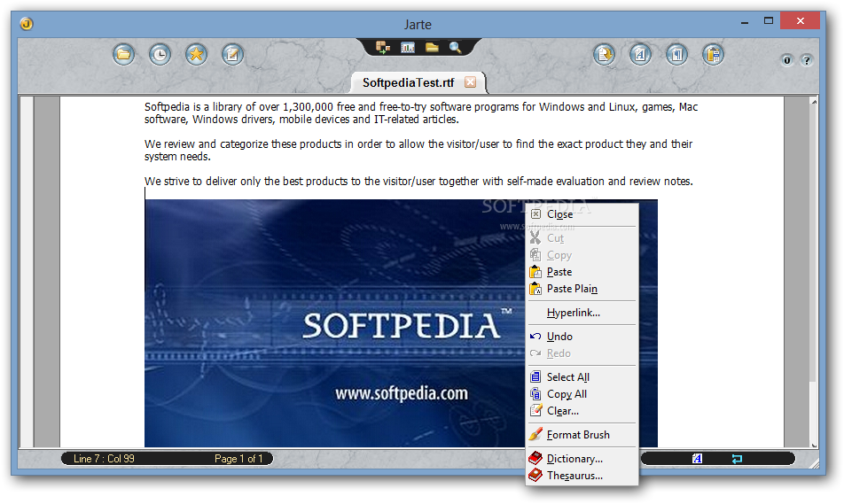844x504 pixels.
Task: Click the vertical scrollbar up arrow
Action: point(814,102)
